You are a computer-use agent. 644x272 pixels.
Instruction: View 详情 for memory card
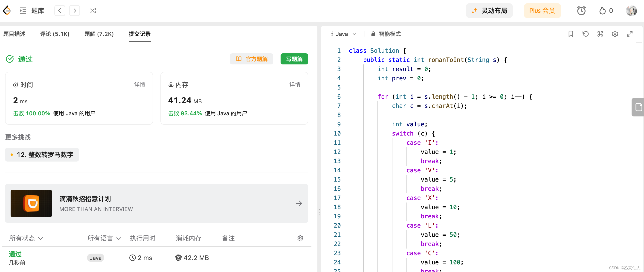[295, 84]
